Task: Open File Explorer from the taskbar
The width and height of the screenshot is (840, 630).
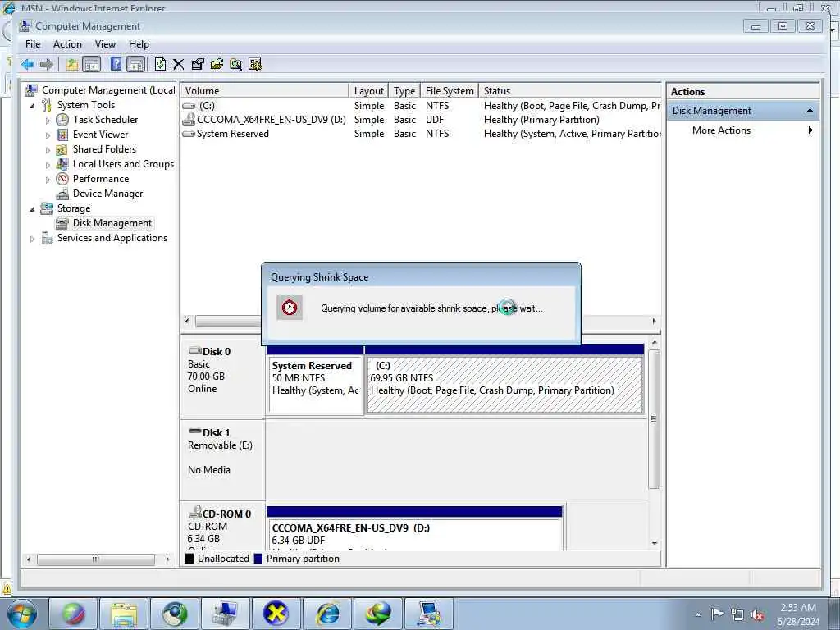Action: (x=124, y=614)
